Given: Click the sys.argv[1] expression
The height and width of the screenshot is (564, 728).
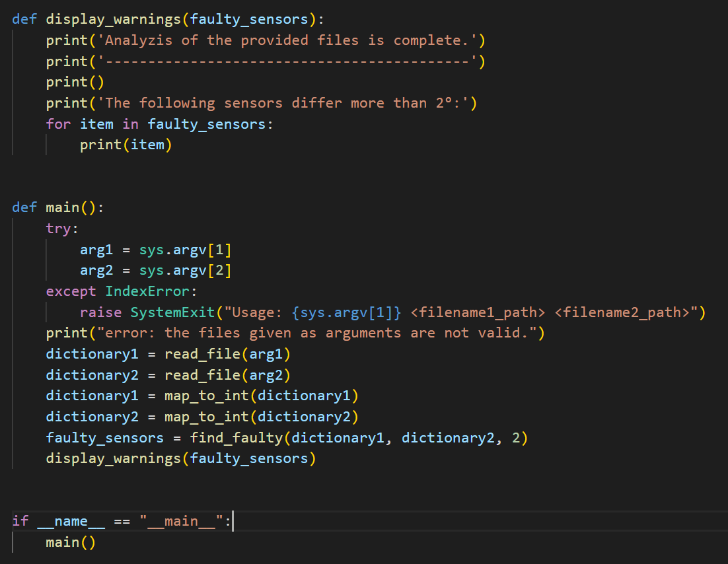Looking at the screenshot, I should (185, 249).
